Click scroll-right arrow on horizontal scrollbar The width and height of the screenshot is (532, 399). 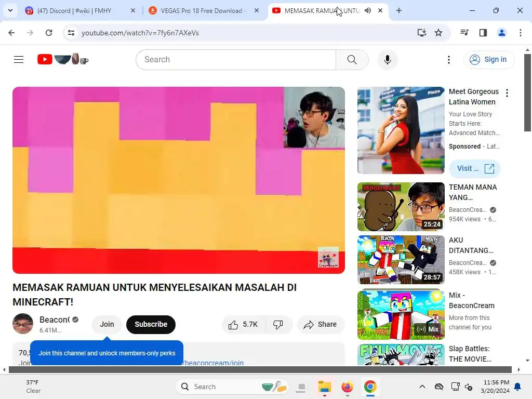tap(519, 369)
